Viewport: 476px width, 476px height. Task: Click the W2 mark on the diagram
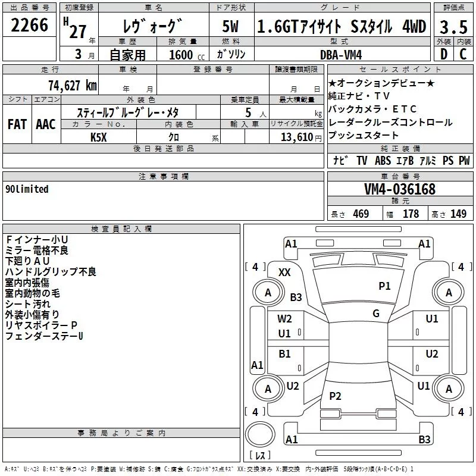[x=285, y=319]
